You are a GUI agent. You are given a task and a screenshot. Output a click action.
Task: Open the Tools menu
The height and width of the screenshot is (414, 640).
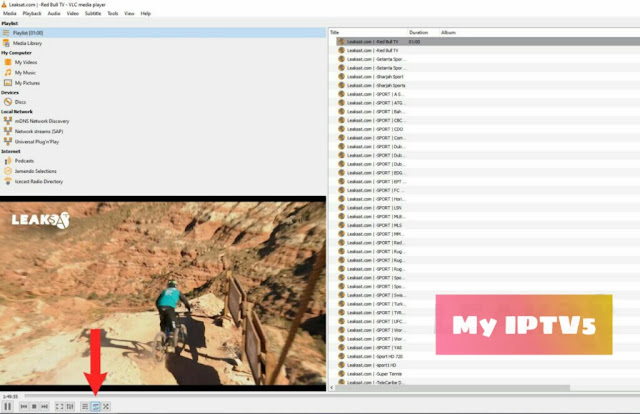[113, 13]
